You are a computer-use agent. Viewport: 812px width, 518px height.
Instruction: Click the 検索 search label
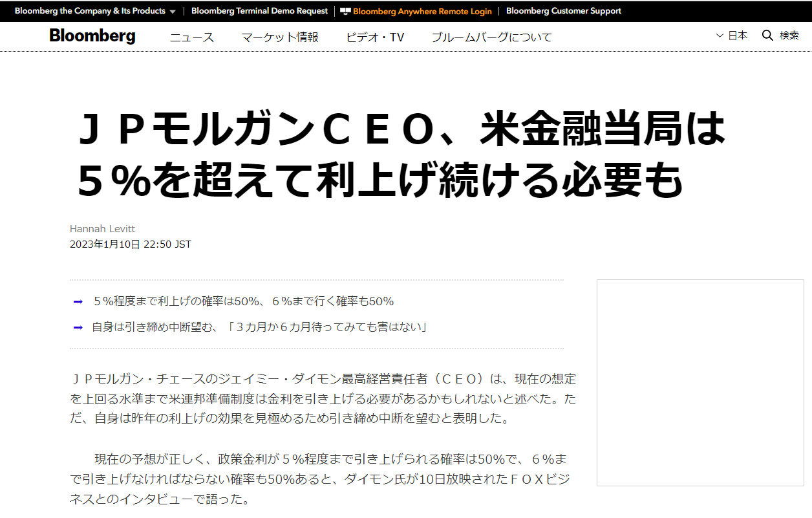[789, 36]
